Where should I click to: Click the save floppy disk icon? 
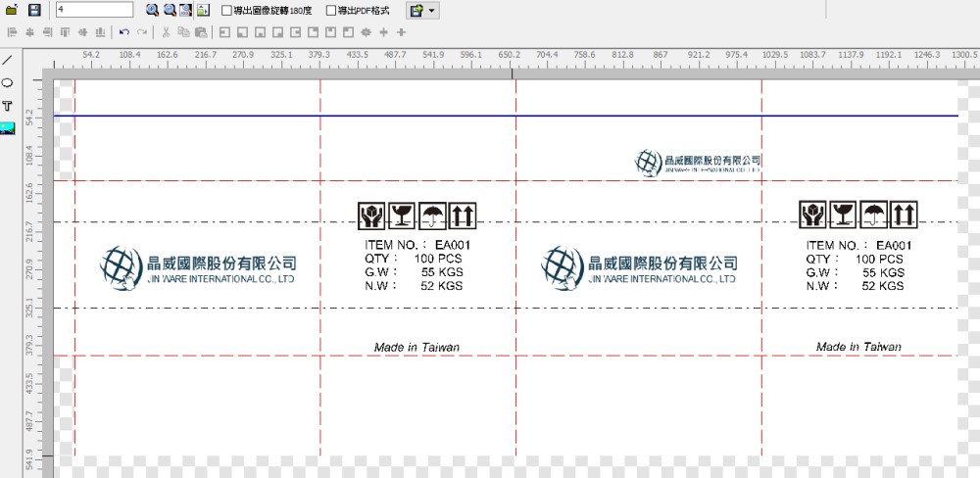coord(34,10)
